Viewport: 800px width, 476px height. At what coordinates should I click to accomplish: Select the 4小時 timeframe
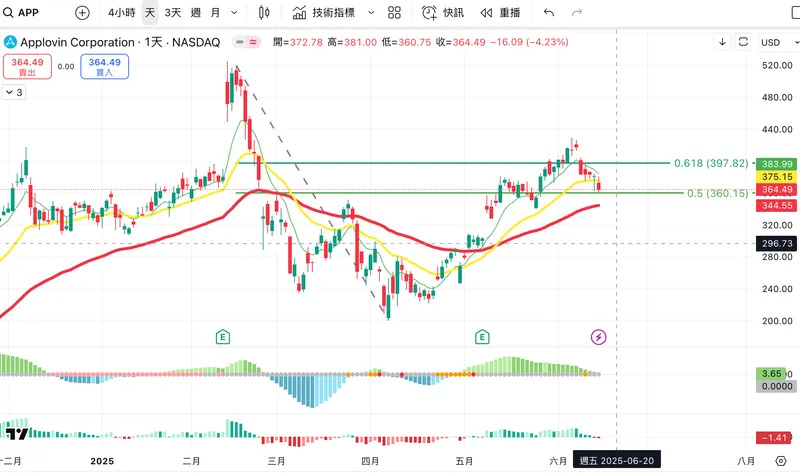tap(121, 12)
